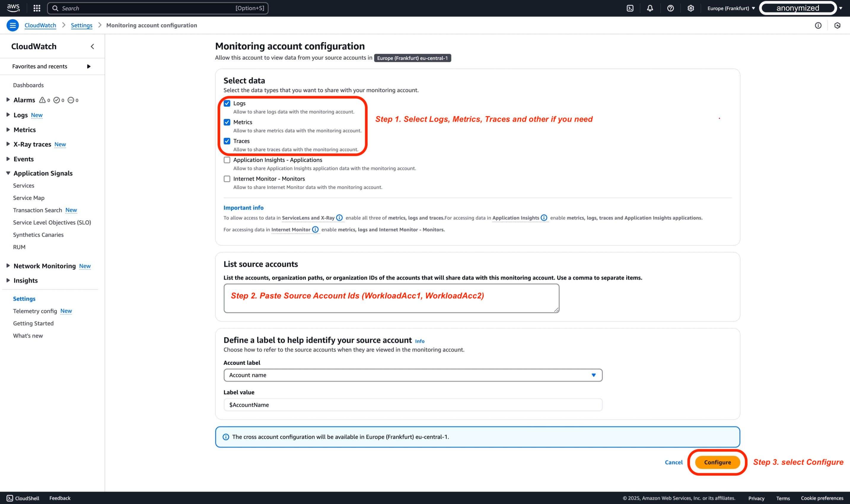Screen dimensions: 850x504
Task: Expand the Alarms section
Action: coord(8,100)
